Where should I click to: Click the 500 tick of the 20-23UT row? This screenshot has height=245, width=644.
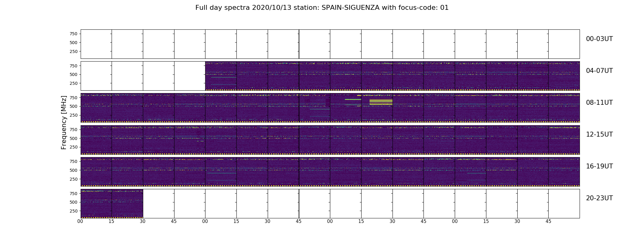pos(74,202)
